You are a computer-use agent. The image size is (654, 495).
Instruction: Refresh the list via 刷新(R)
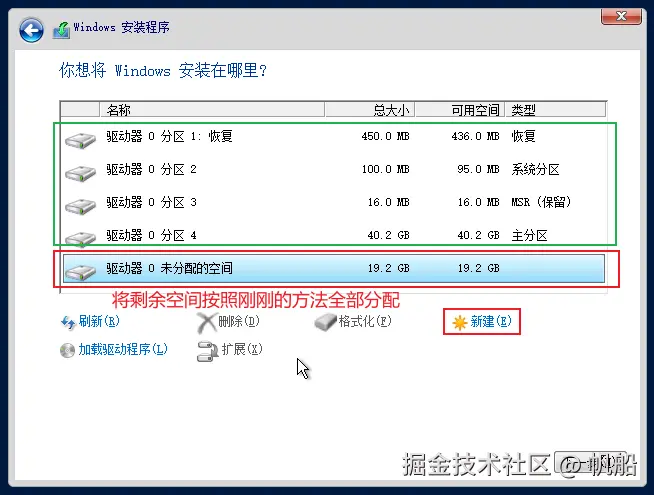[99, 321]
